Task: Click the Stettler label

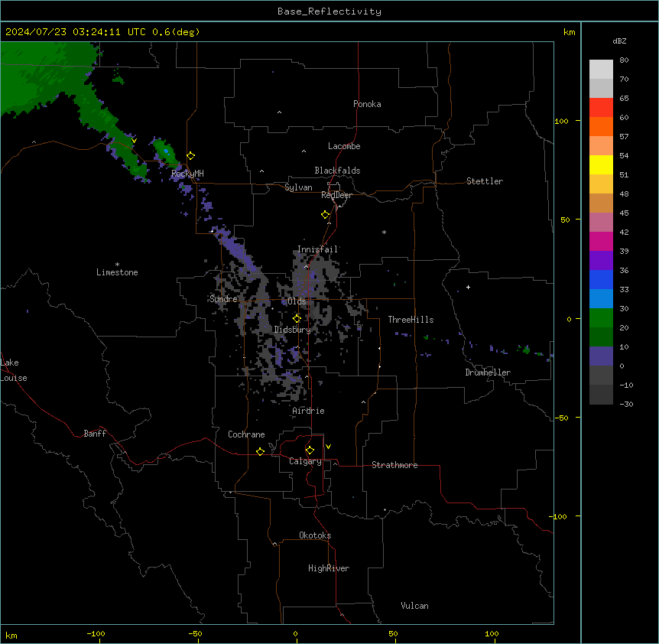Action: 485,181
